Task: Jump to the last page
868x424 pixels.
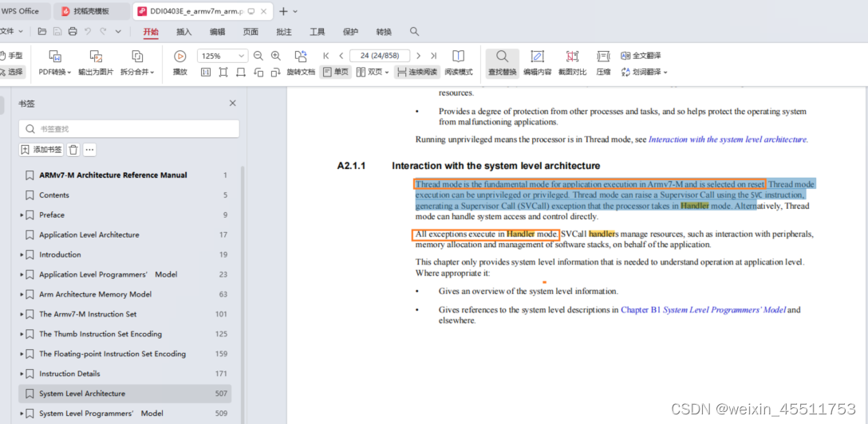Action: point(433,56)
